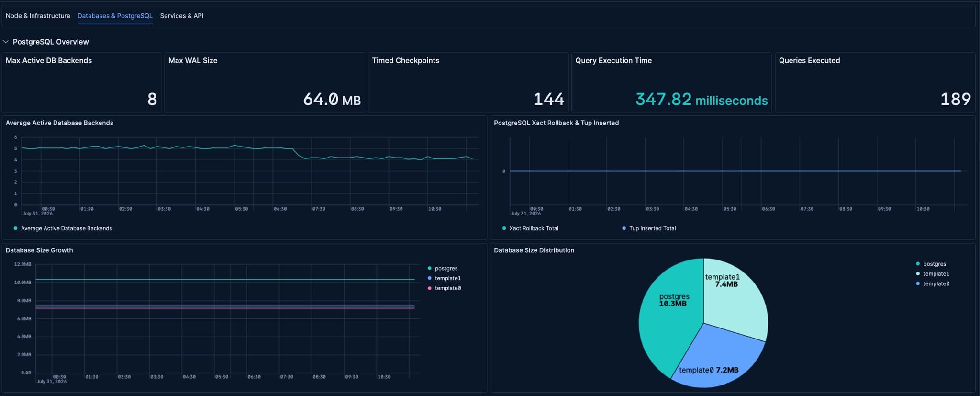This screenshot has height=396, width=980.
Task: Click PostgreSQL Xact Rollback & Tup Inserted title
Action: point(556,123)
